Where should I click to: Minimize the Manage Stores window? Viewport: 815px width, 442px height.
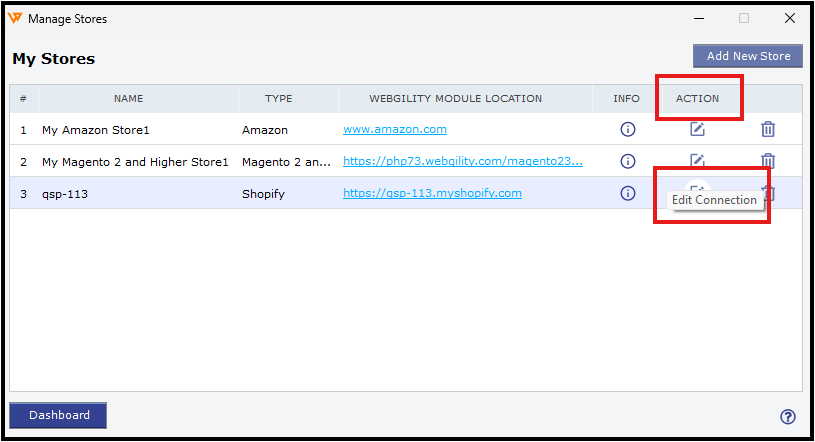point(699,19)
